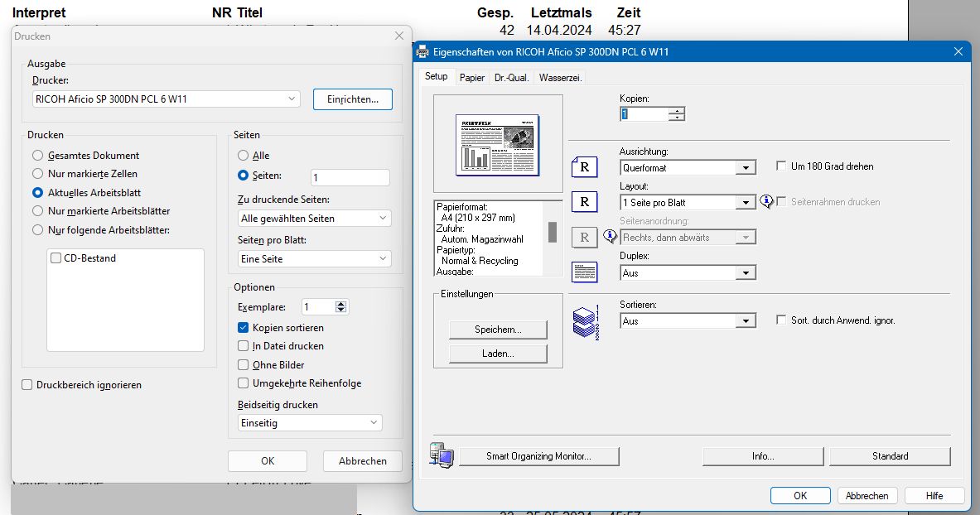Image resolution: width=980 pixels, height=515 pixels.
Task: Switch to the Papier tab
Action: [x=472, y=78]
